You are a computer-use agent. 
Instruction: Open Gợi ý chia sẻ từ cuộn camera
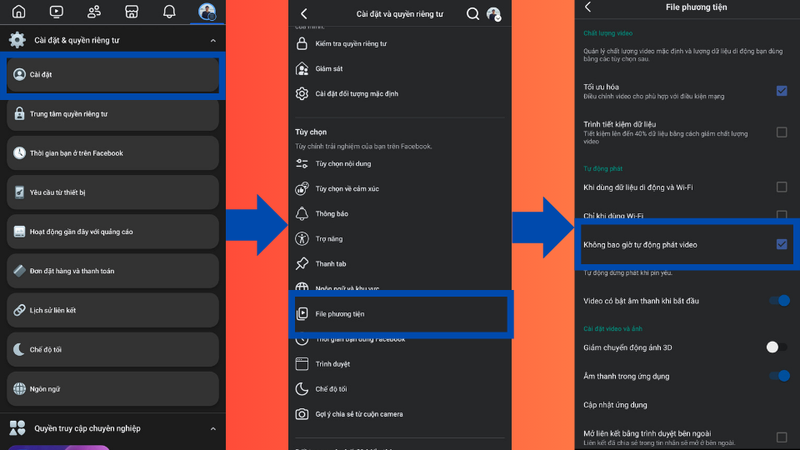click(400, 414)
